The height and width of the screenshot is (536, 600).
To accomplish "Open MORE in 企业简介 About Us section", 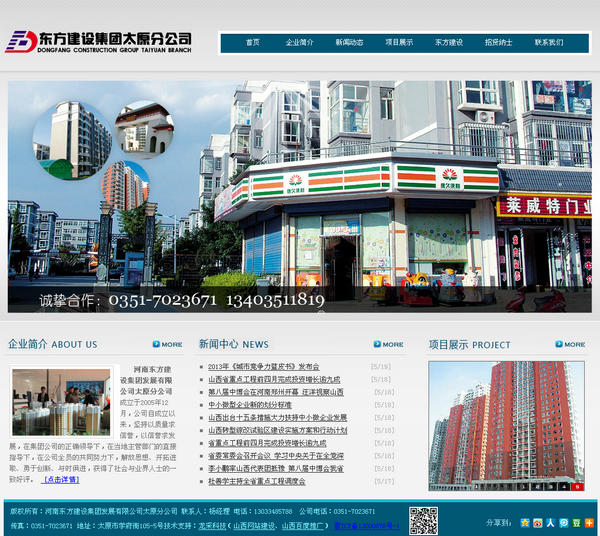I will pyautogui.click(x=169, y=345).
